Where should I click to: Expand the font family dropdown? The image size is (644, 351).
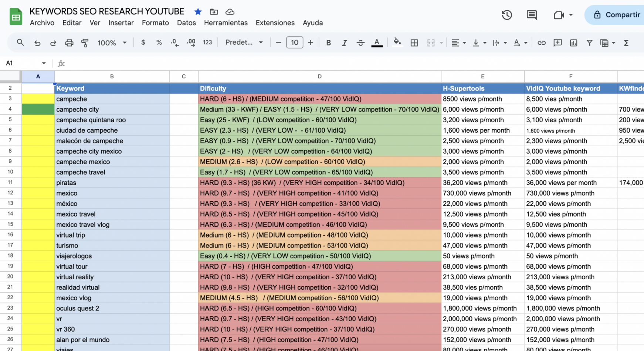coord(244,42)
